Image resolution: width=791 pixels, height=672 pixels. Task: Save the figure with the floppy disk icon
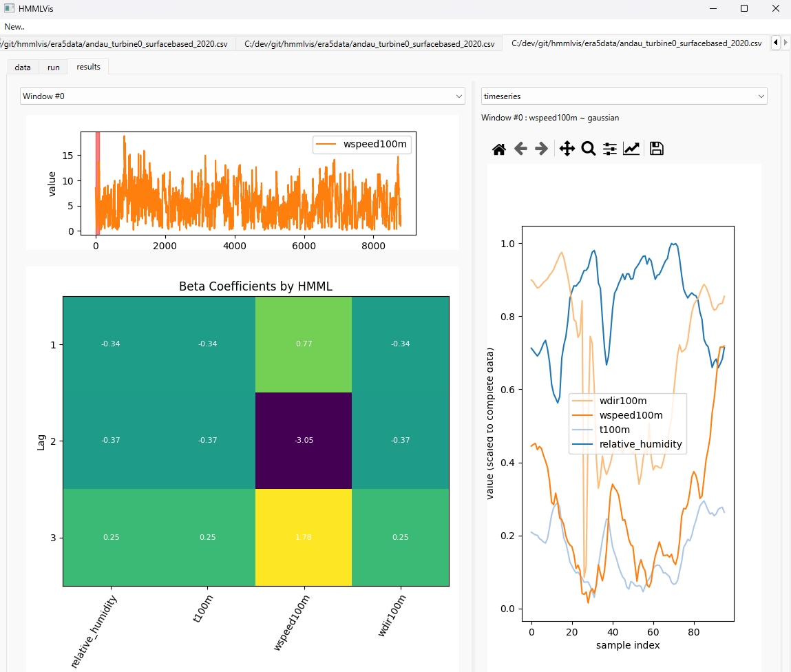tap(657, 149)
